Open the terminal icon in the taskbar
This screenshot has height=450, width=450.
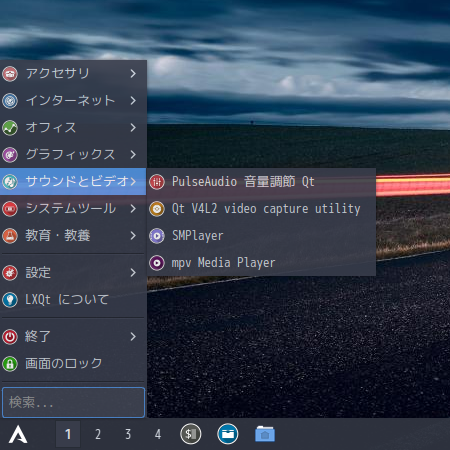[191, 434]
